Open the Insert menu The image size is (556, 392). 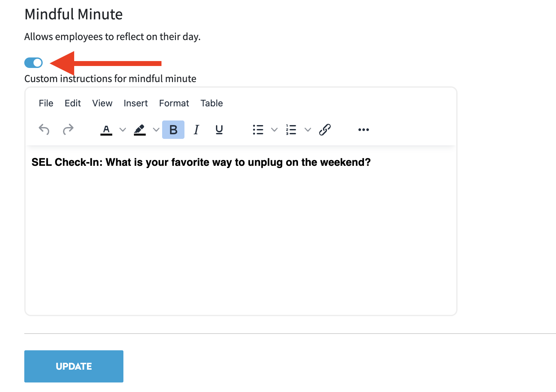(136, 103)
